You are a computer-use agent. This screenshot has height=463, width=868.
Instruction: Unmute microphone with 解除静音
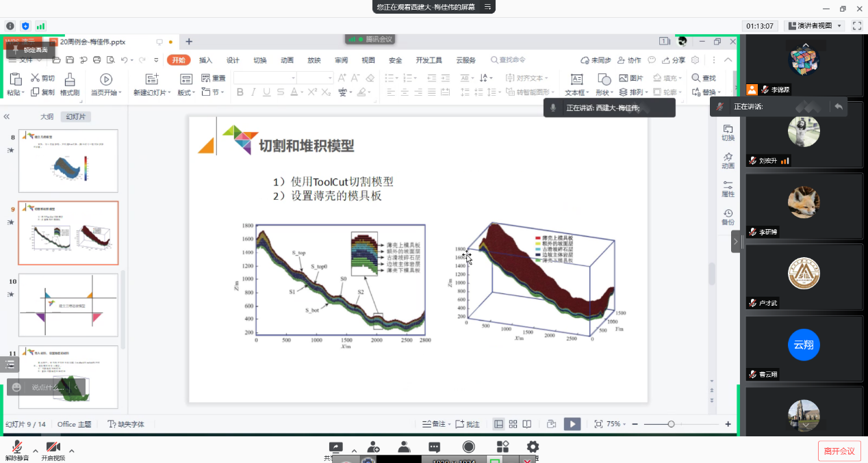click(x=16, y=451)
